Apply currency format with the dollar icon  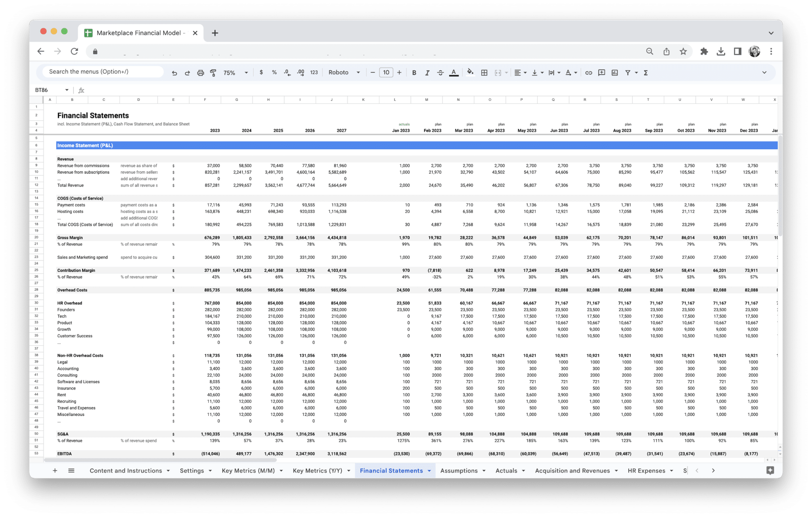pos(261,73)
